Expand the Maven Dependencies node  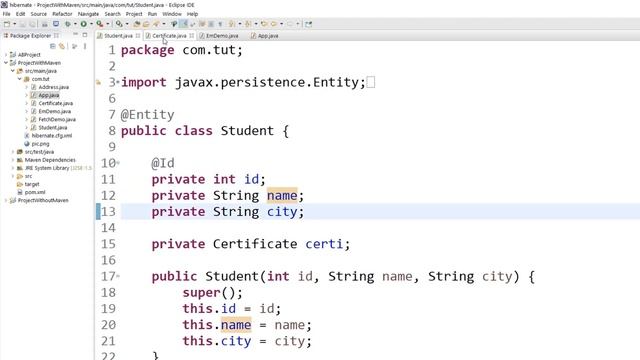(13, 160)
